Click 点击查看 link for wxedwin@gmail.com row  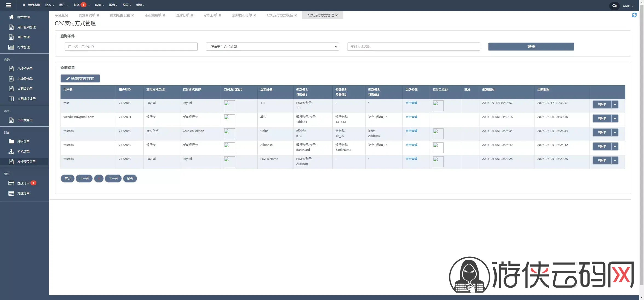(x=411, y=117)
